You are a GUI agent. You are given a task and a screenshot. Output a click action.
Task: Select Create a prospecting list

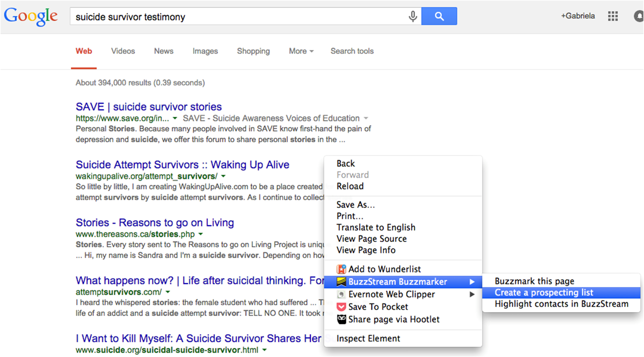click(x=544, y=293)
